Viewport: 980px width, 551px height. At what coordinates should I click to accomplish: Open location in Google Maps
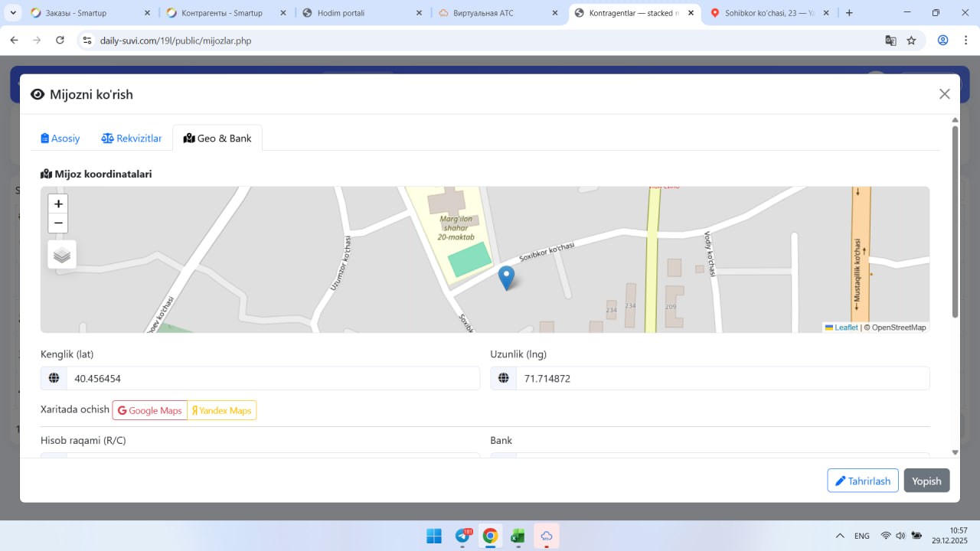(150, 411)
